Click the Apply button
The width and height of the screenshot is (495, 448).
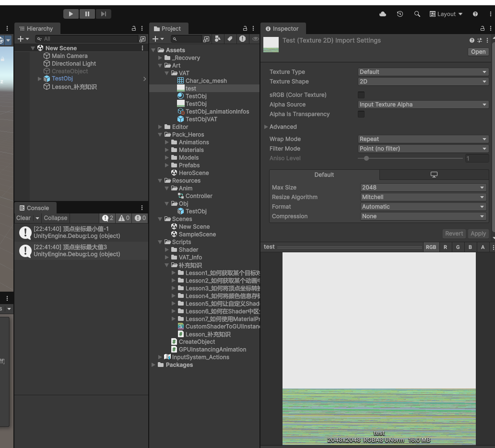click(x=478, y=234)
